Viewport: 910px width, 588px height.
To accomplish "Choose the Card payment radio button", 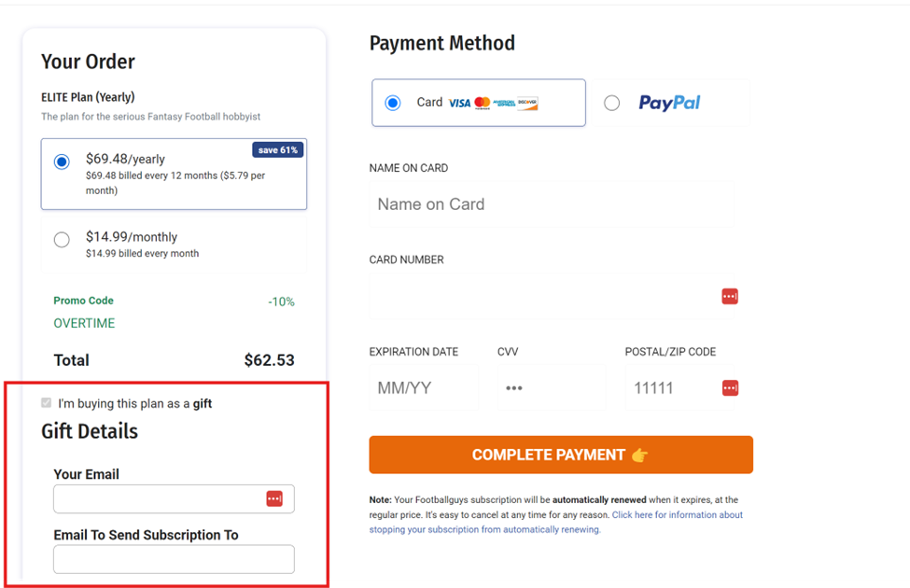I will (393, 103).
